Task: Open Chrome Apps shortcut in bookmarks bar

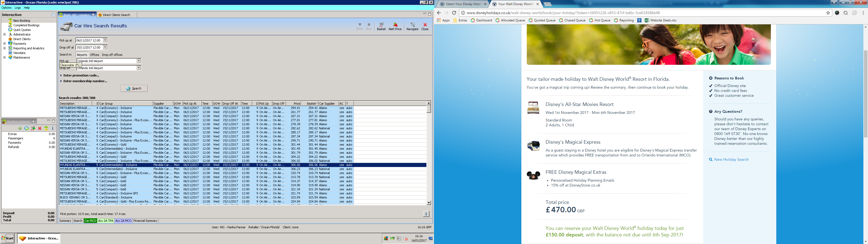Action: pyautogui.click(x=443, y=20)
